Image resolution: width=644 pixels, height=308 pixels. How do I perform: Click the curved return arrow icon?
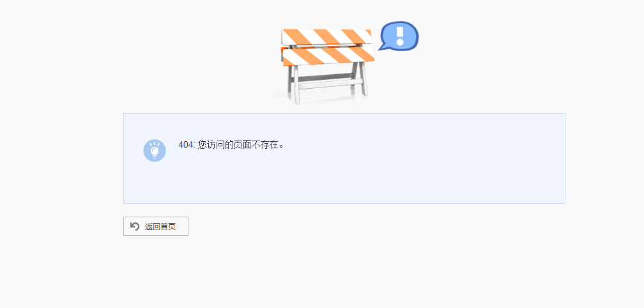tap(135, 226)
